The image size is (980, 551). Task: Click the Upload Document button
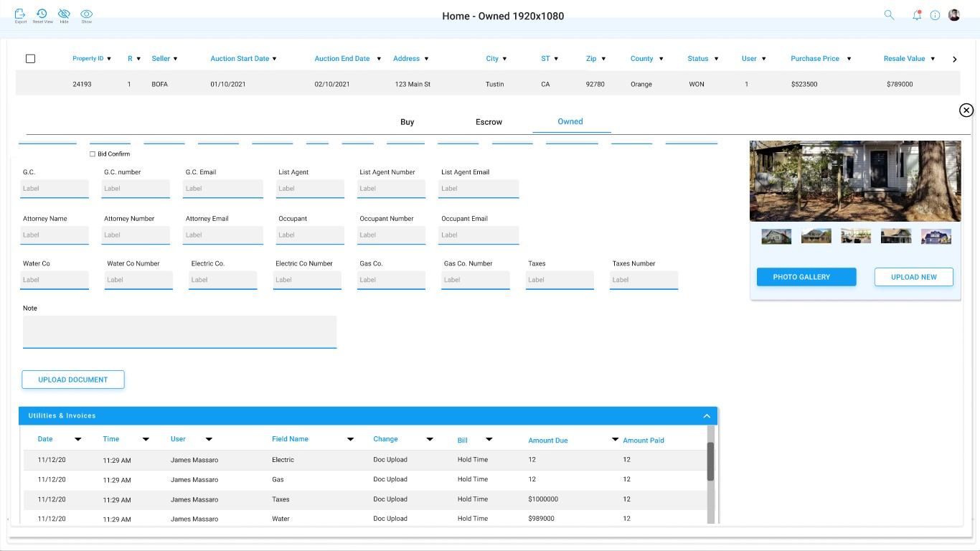click(73, 380)
